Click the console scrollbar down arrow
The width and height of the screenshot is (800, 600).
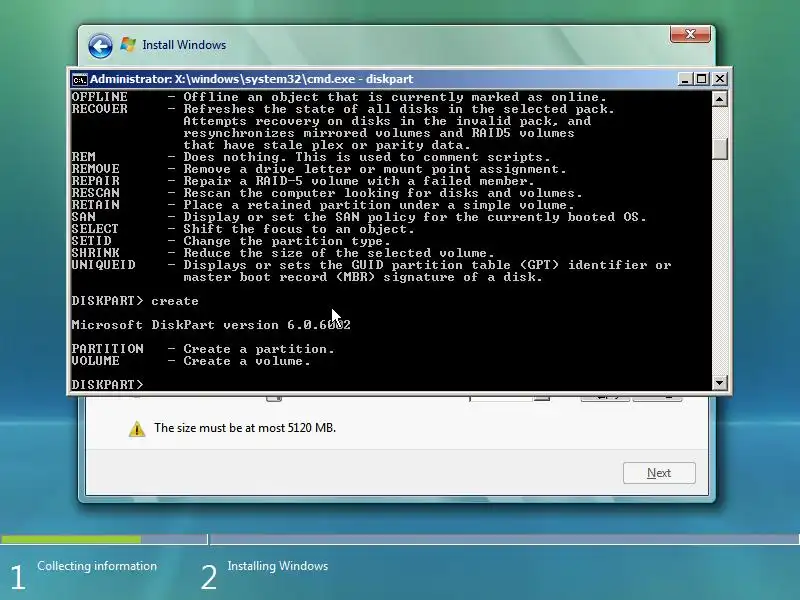pos(719,383)
